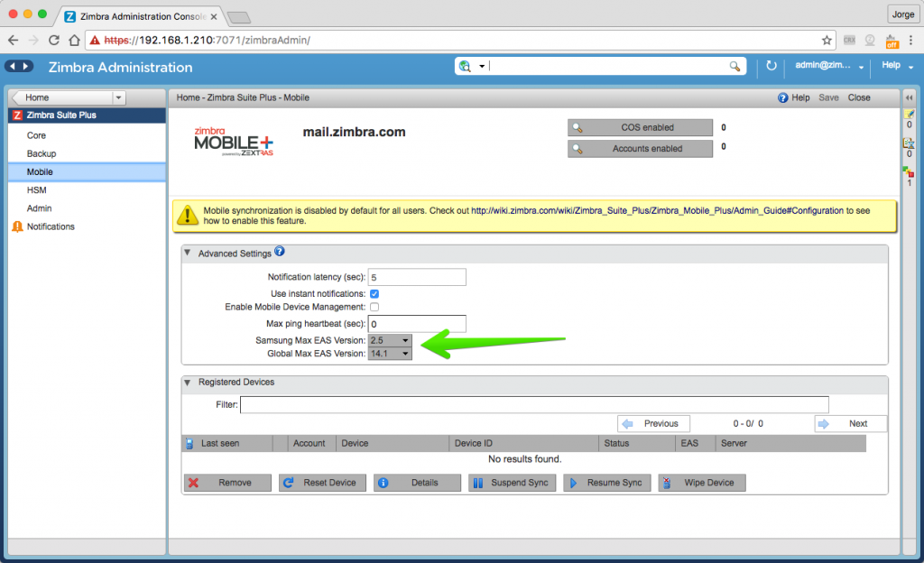Viewport: 924px width, 563px height.
Task: Open the Global Max EAS Version dropdown
Action: 390,354
